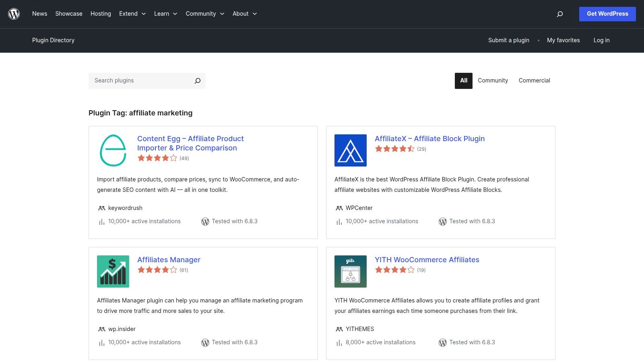The image size is (644, 362).
Task: Expand the Community menu in navigation
Action: coord(204,14)
